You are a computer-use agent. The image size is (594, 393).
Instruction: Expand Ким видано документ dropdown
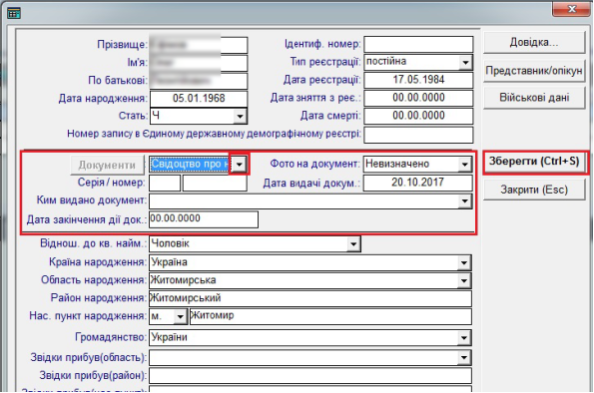click(x=464, y=201)
